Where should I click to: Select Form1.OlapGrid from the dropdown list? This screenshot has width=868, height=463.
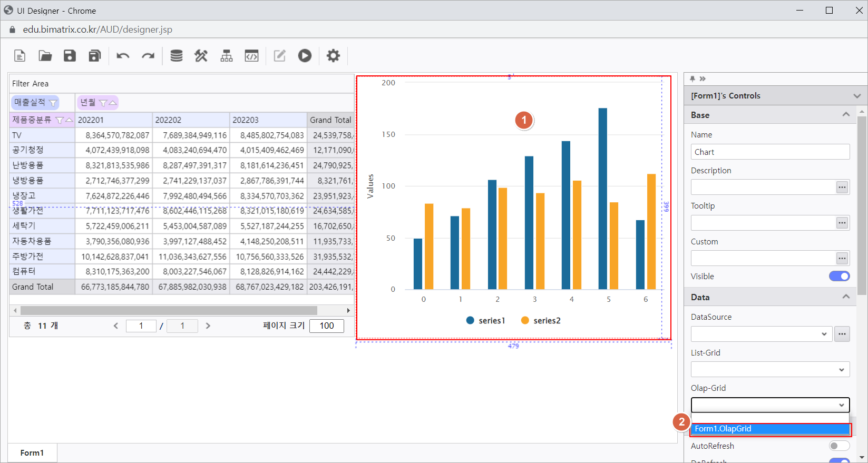770,429
